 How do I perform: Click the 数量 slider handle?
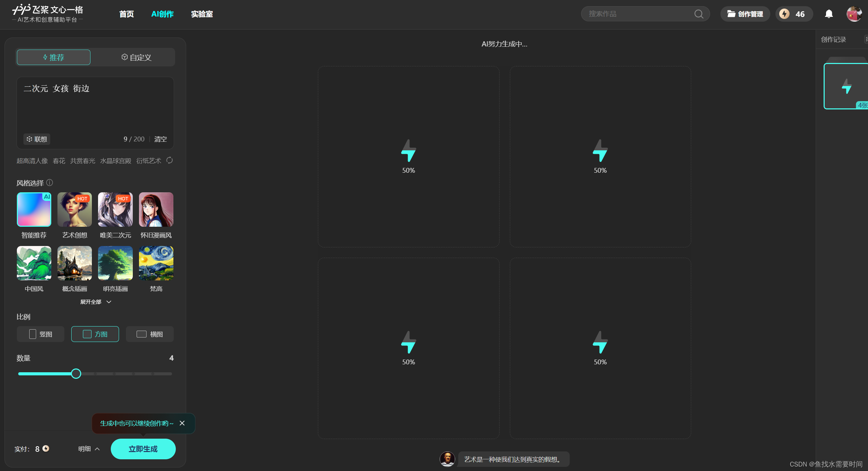coord(76,374)
